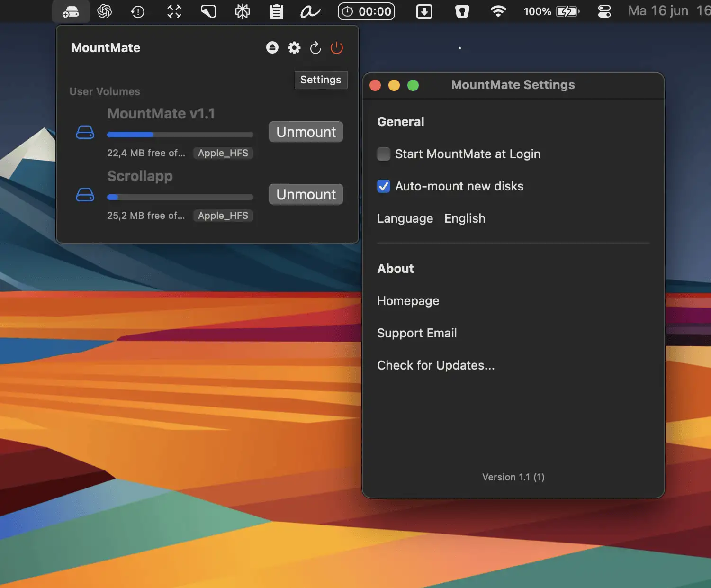Click Check for Updates...
Viewport: 711px width, 588px height.
[x=436, y=365]
